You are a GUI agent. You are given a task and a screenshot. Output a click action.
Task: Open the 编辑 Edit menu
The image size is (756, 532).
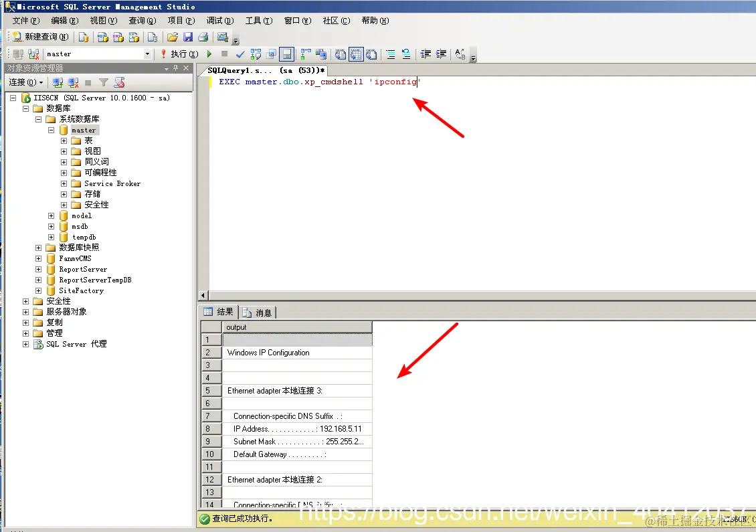click(x=65, y=21)
